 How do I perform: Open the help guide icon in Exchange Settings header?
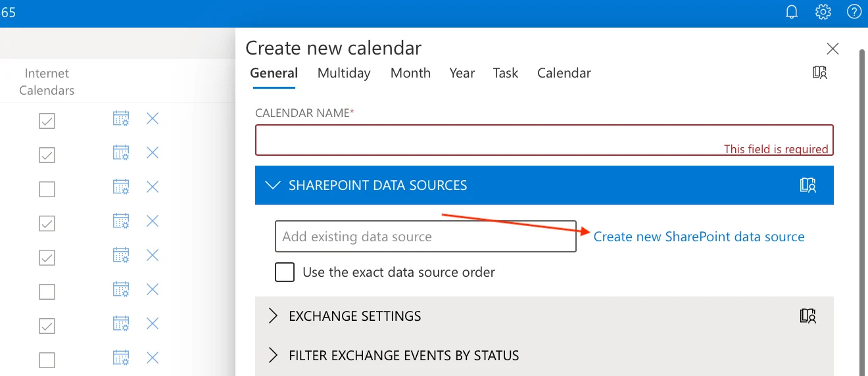pyautogui.click(x=808, y=316)
